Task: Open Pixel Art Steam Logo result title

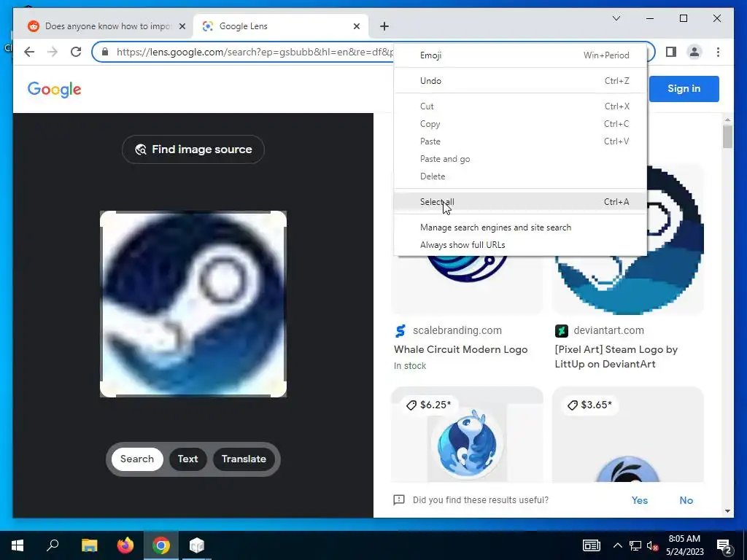Action: 616,357
